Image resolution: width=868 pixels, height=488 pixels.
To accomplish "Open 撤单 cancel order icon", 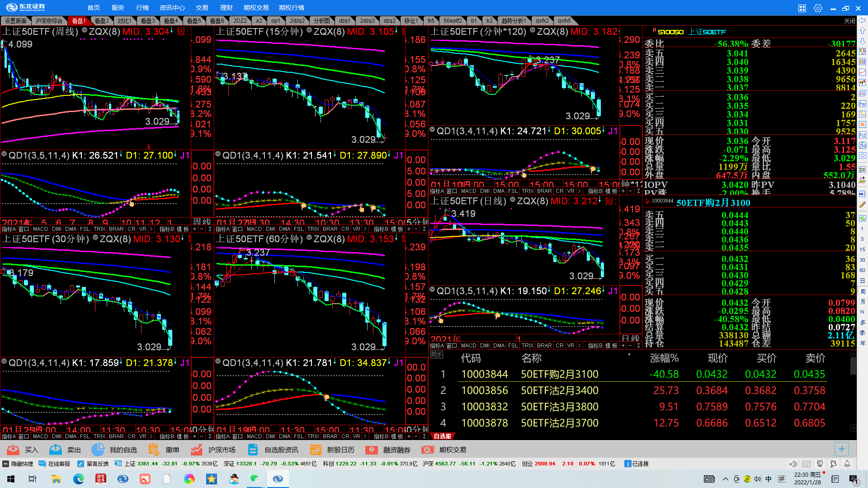I will [154, 450].
